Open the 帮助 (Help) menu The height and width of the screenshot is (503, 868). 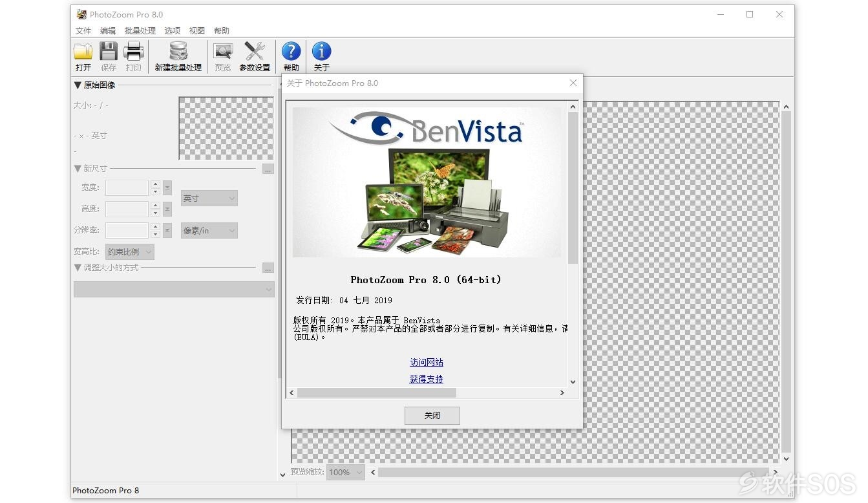[x=222, y=30]
